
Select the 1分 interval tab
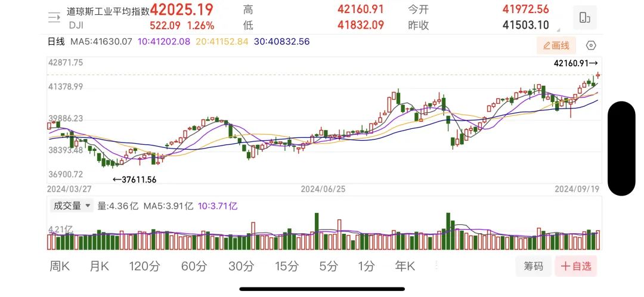[x=366, y=266]
